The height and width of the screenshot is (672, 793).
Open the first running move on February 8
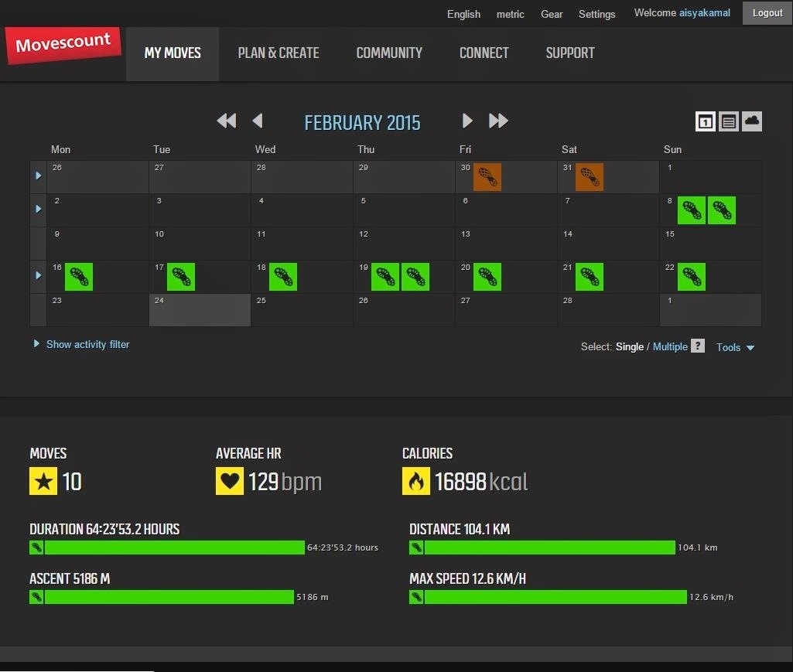pos(692,210)
